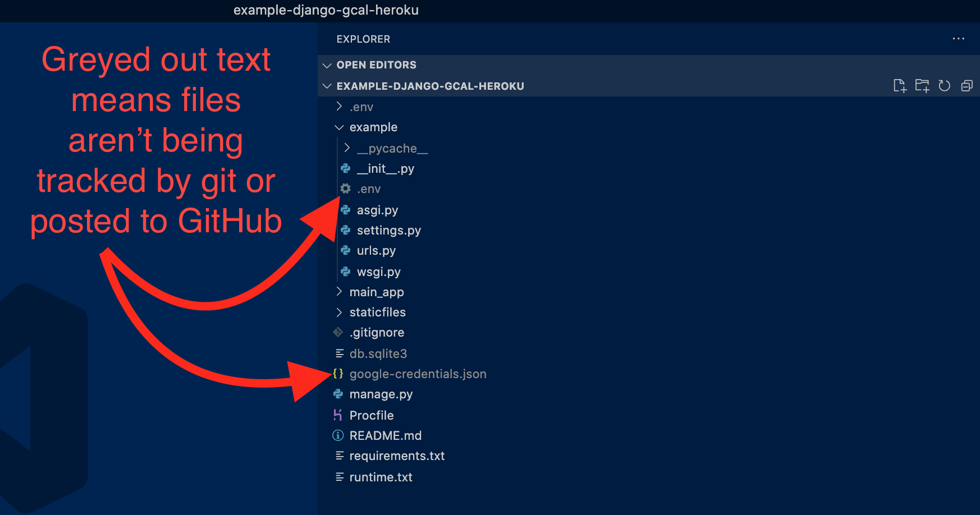The width and height of the screenshot is (980, 515).
Task: Click the text icon beside requirements.txt
Action: 339,456
